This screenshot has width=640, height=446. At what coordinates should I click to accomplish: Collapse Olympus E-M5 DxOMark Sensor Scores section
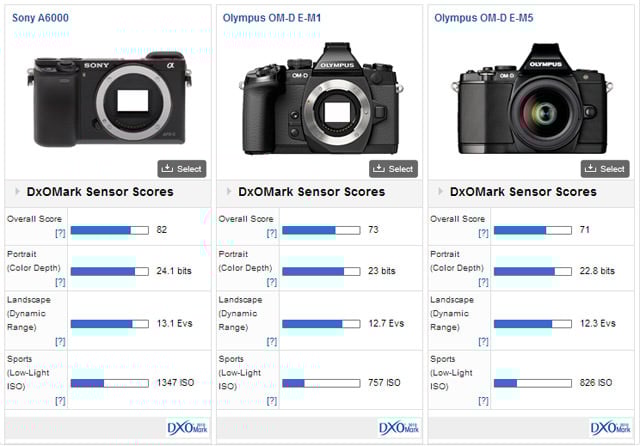(440, 191)
